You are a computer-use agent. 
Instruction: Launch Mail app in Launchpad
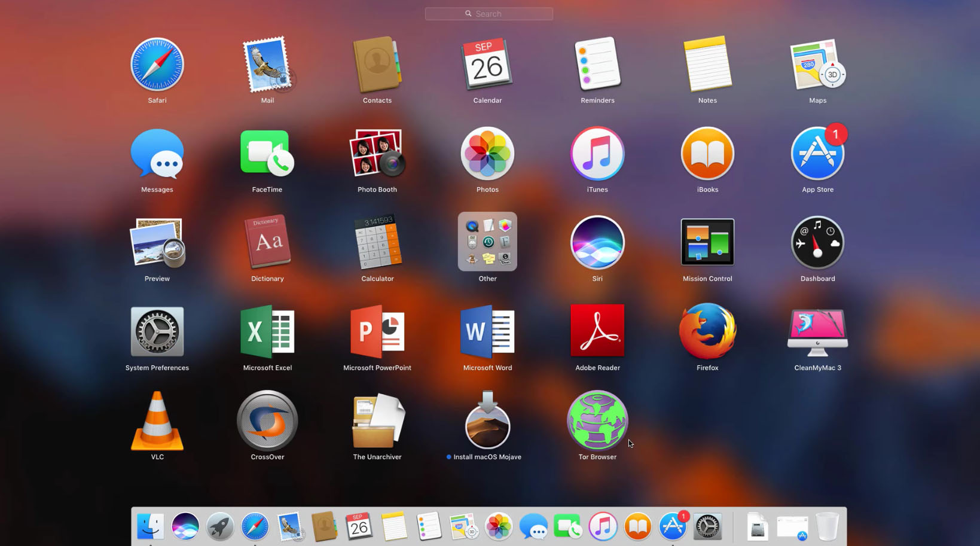(x=267, y=65)
